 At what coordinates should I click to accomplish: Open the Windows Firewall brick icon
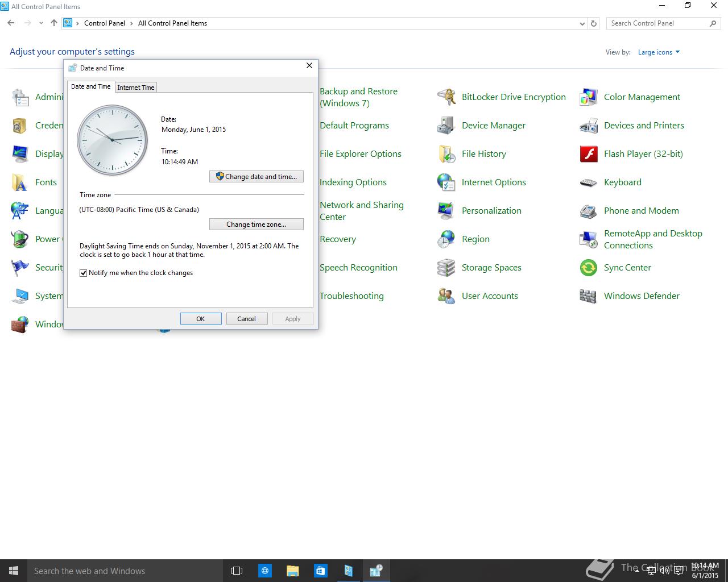pyautogui.click(x=20, y=325)
